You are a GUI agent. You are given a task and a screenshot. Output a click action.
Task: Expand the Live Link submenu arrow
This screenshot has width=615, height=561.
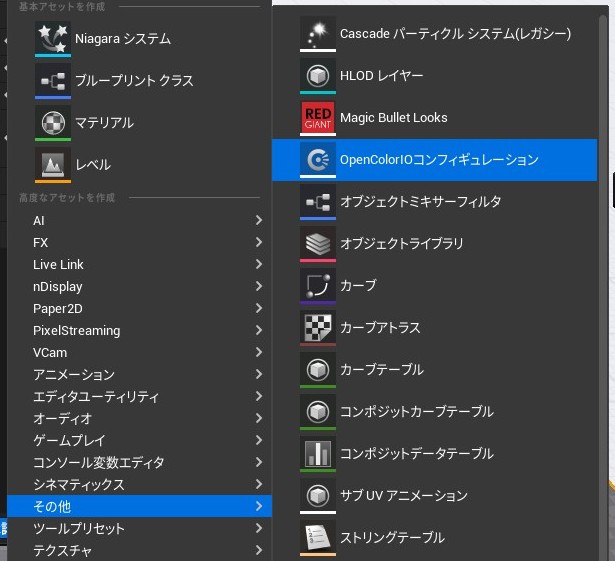click(258, 264)
